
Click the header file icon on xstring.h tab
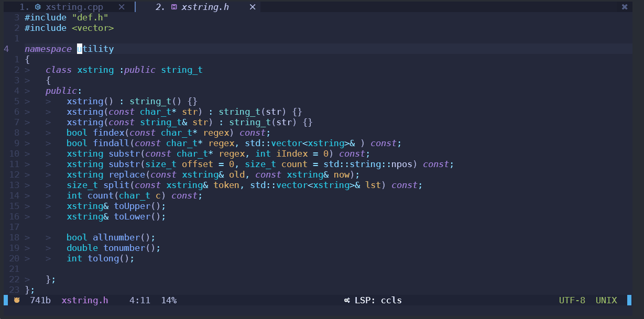click(174, 7)
